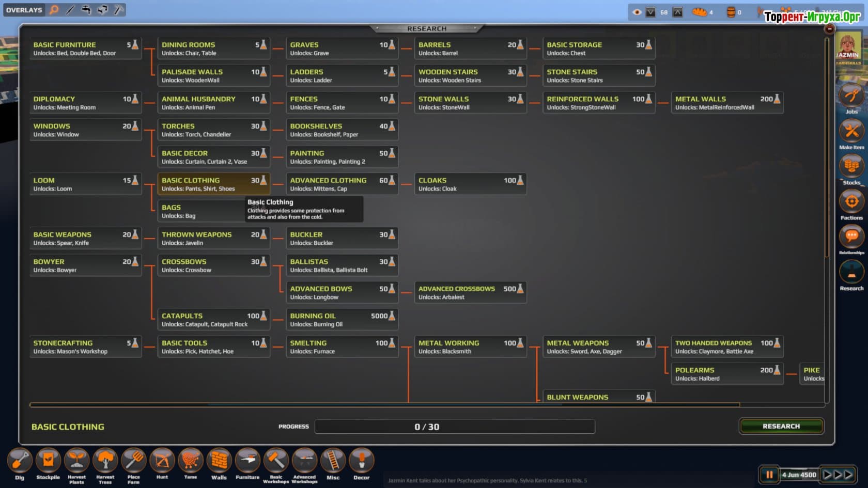This screenshot has width=868, height=488.
Task: Open the Walls build menu
Action: 219,460
